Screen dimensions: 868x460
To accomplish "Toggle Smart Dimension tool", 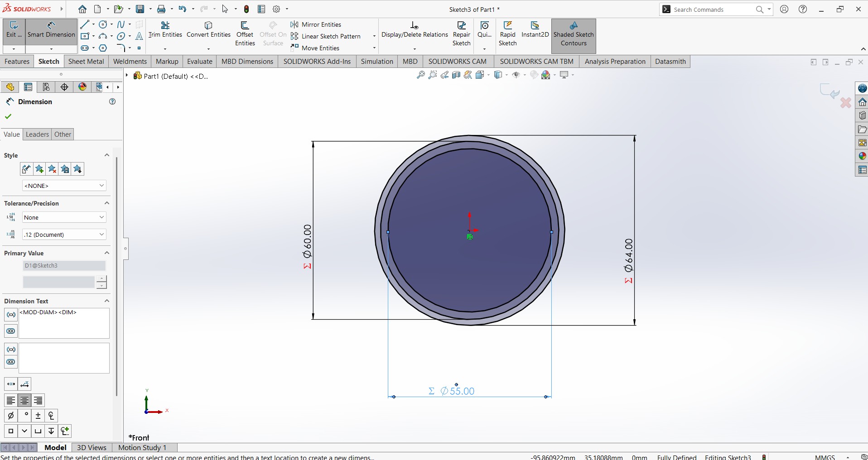I will coord(51,31).
